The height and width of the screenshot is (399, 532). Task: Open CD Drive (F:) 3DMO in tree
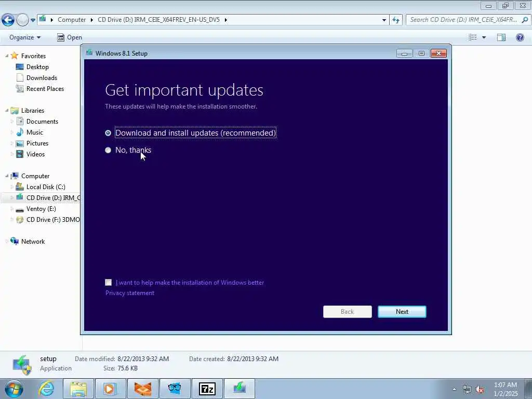coord(53,220)
